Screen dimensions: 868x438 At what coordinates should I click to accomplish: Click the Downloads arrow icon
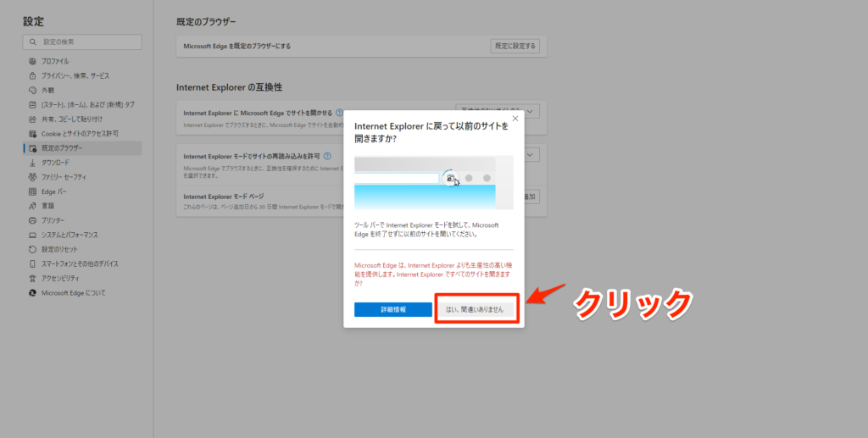[32, 163]
